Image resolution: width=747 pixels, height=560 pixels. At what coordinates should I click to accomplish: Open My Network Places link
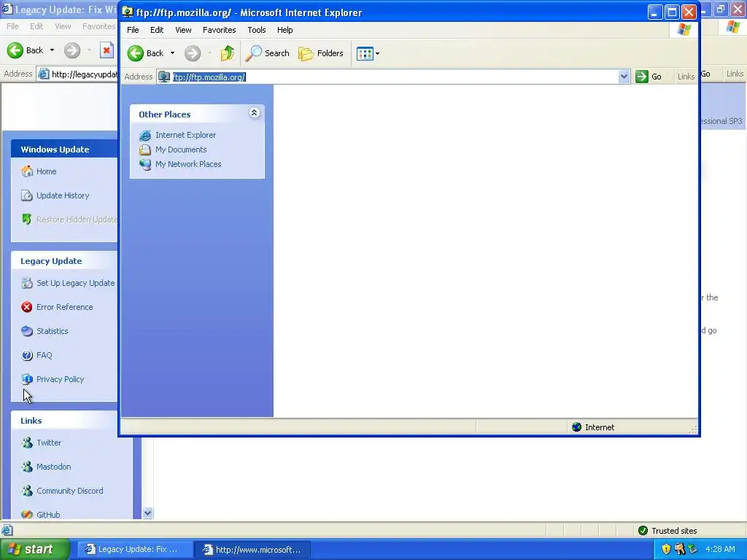coord(188,164)
